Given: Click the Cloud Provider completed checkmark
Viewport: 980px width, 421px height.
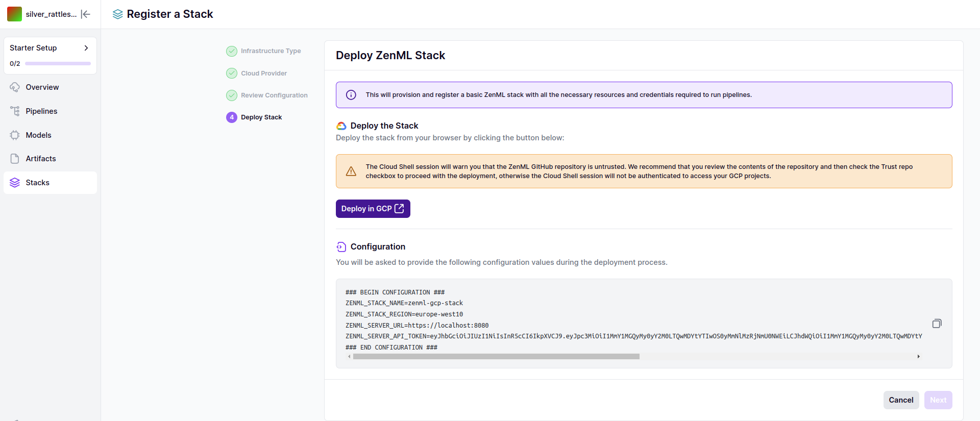Looking at the screenshot, I should coord(232,73).
